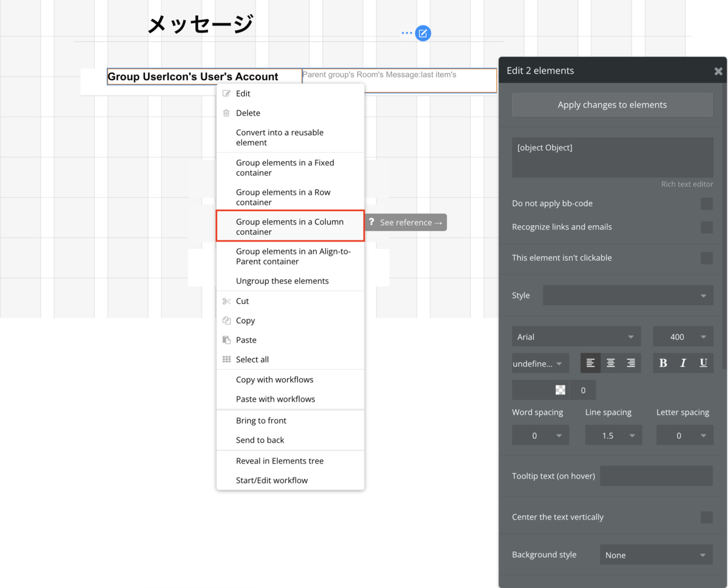Select Group elements in an Align-to-Parent container

coord(290,256)
